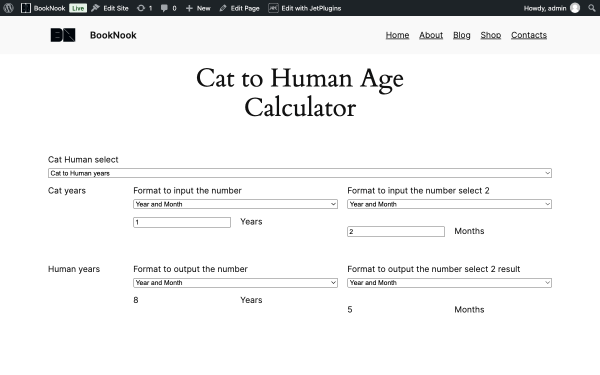Open the WordPress logo menu
The height and width of the screenshot is (375, 600).
point(8,8)
